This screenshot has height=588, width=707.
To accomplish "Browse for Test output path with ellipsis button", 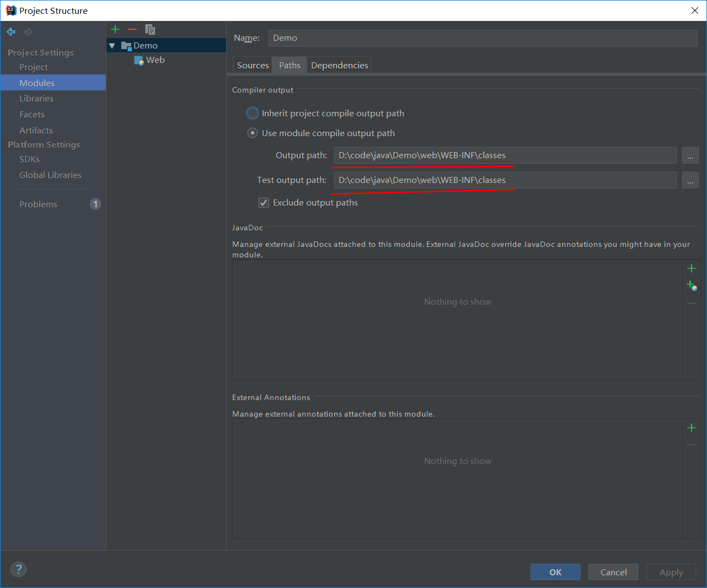I will [690, 180].
